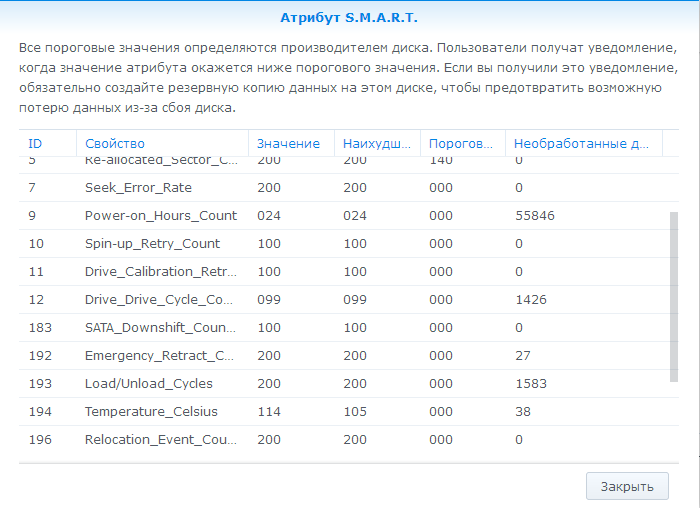Click the Необработанные д... column header
This screenshot has height=508, width=700.
[x=582, y=144]
